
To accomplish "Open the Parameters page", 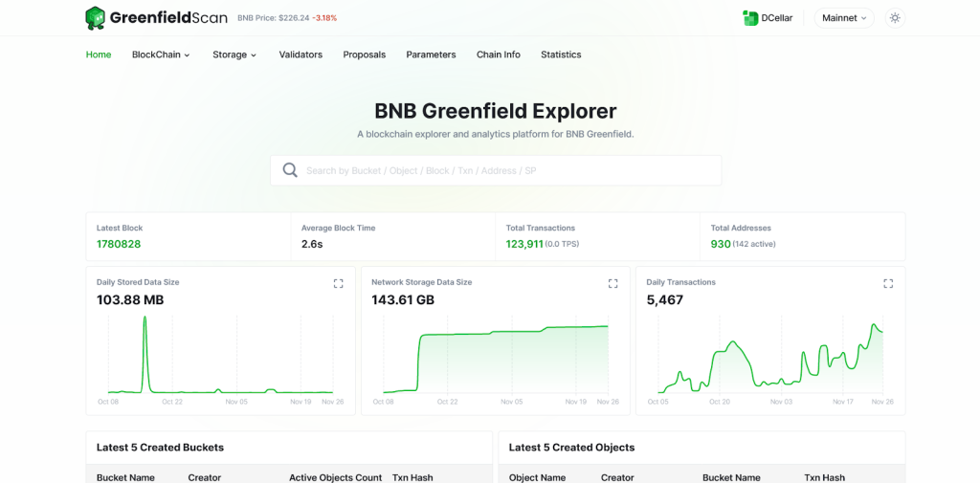I will pyautogui.click(x=432, y=55).
